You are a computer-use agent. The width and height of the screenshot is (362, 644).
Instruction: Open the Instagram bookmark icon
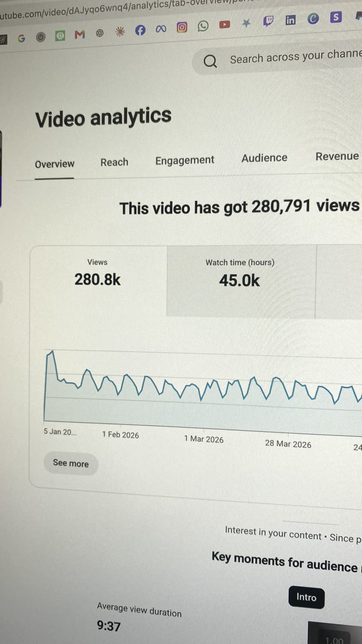pyautogui.click(x=182, y=27)
